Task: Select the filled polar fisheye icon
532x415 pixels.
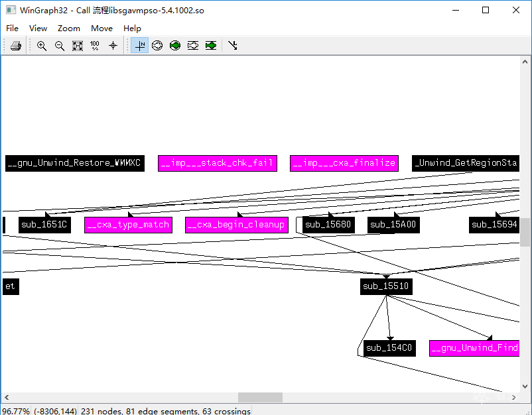Action: (175, 46)
